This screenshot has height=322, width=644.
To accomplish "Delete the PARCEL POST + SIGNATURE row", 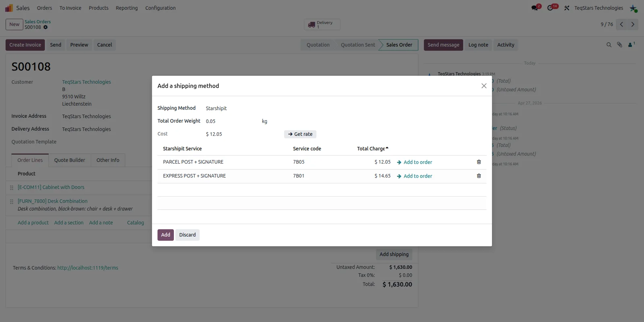I will point(479,162).
